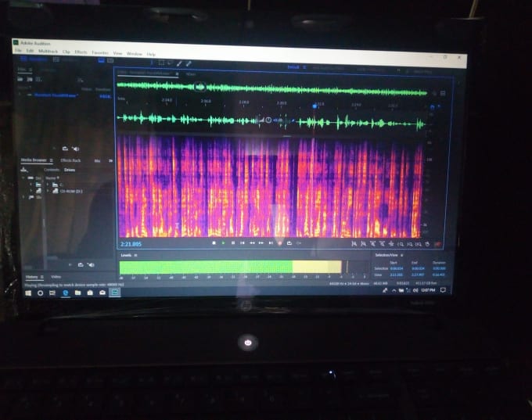The width and height of the screenshot is (532, 420).
Task: Select the Paintbrush Selection tool
Action: point(179,63)
